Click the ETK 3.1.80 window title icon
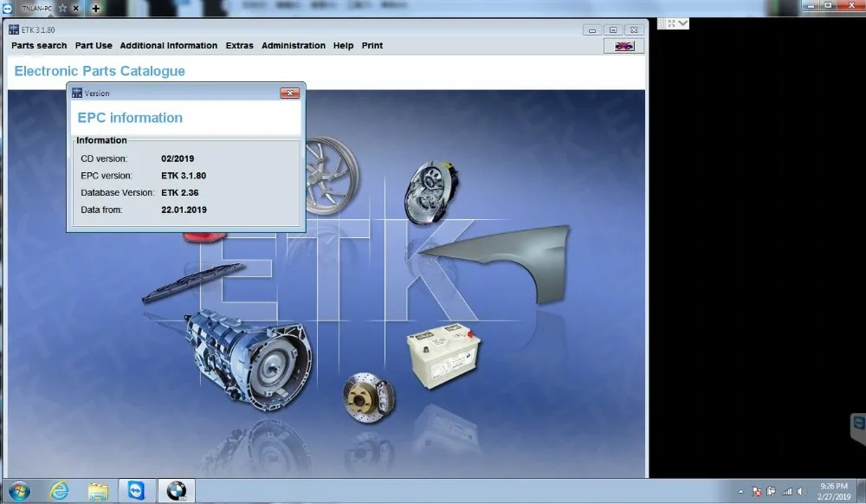866x504 pixels. [14, 29]
